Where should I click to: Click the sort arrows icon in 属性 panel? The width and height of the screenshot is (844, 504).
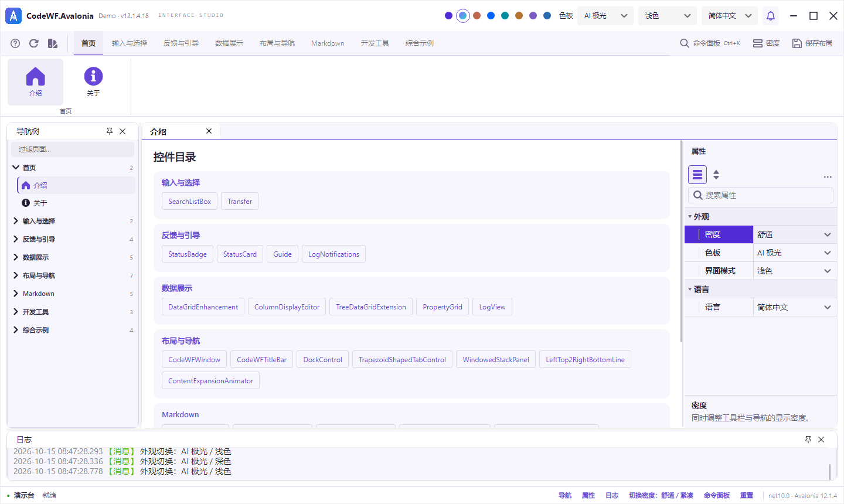tap(716, 175)
